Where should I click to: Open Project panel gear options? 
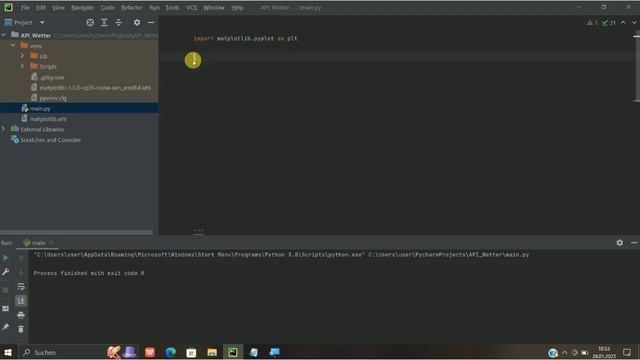[137, 22]
